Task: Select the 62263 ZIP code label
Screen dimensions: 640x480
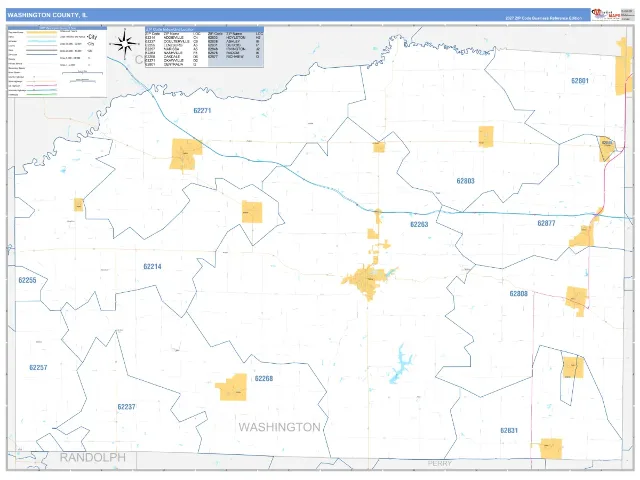Action: pos(419,224)
